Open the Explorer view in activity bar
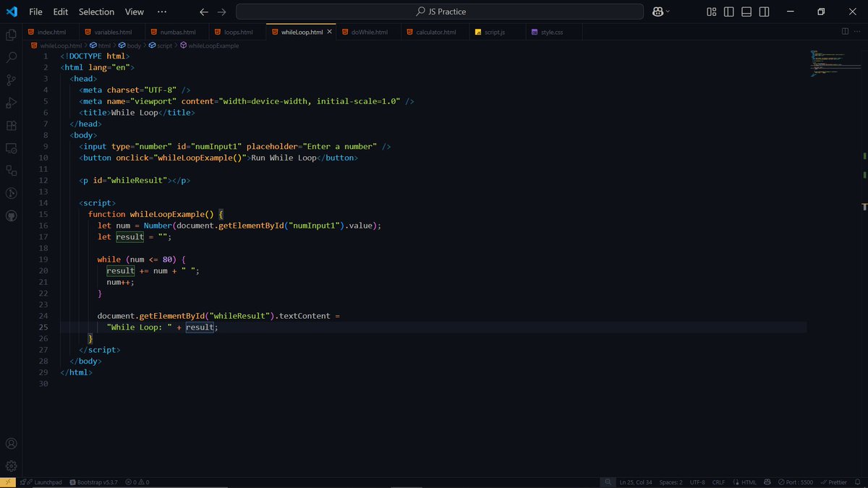Viewport: 868px width, 488px height. (11, 35)
